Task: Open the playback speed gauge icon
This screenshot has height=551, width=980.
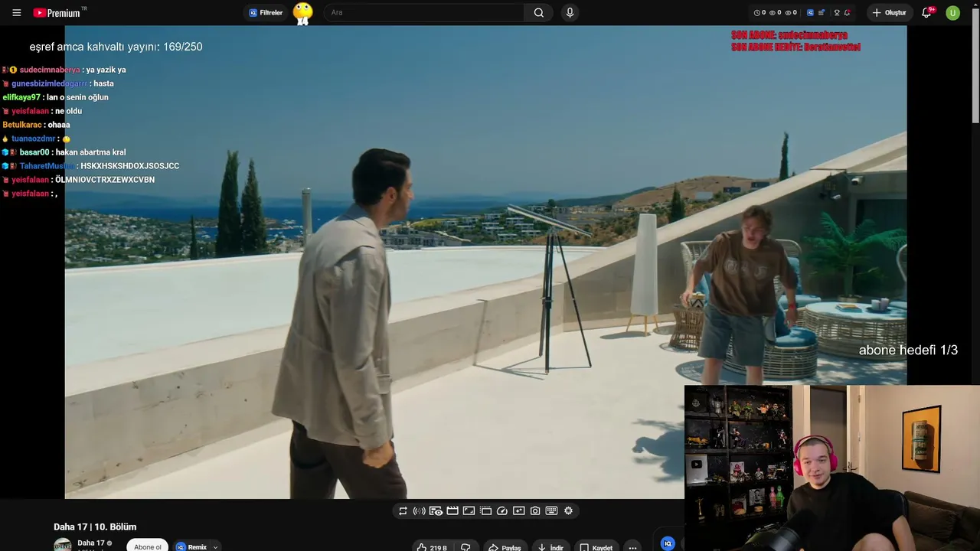Action: 502,511
